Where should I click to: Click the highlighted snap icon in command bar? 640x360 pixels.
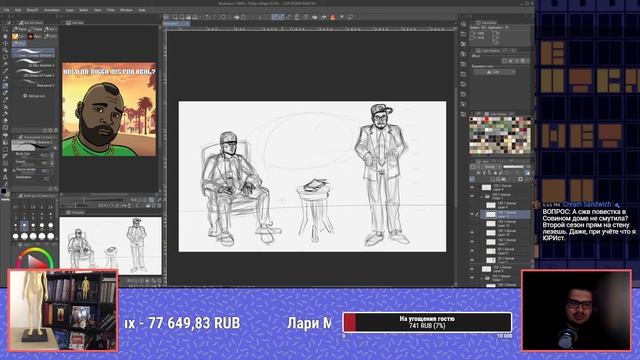pyautogui.click(x=278, y=17)
